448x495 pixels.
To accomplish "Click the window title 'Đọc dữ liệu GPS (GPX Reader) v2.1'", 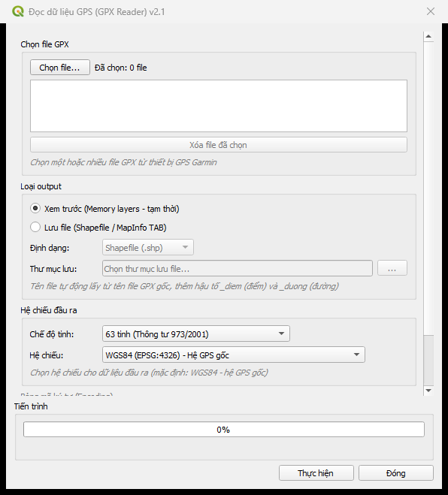I will (x=97, y=12).
